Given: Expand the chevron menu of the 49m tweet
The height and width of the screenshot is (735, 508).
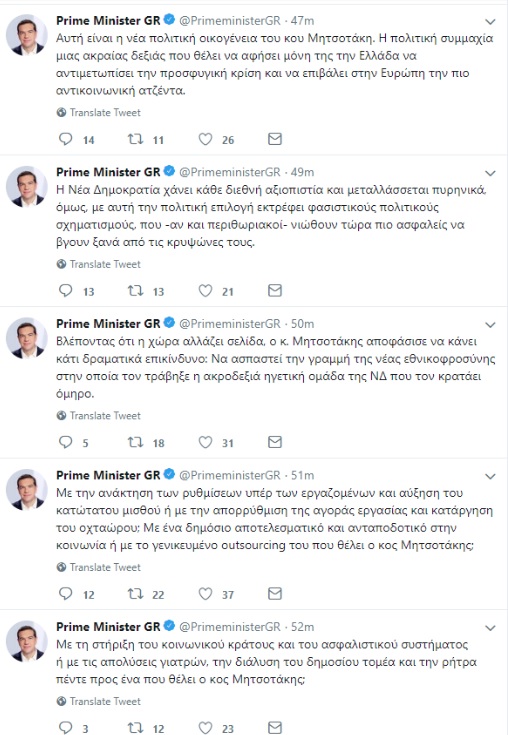Looking at the screenshot, I should 490,173.
